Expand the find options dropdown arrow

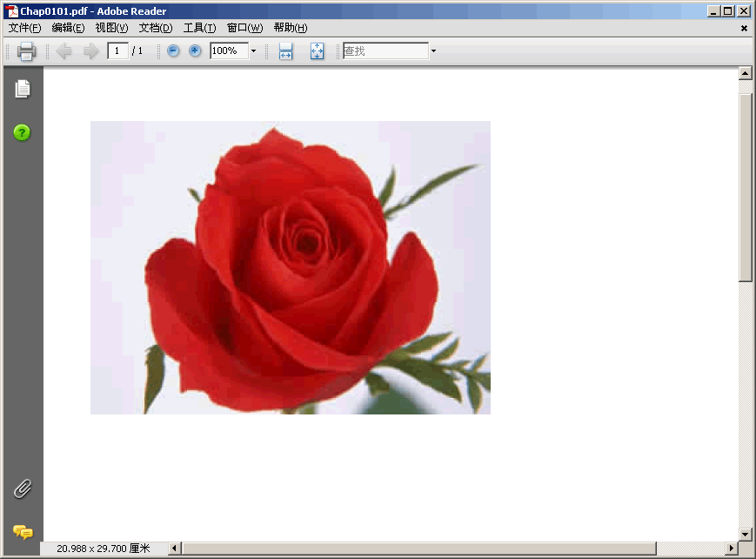tap(433, 51)
